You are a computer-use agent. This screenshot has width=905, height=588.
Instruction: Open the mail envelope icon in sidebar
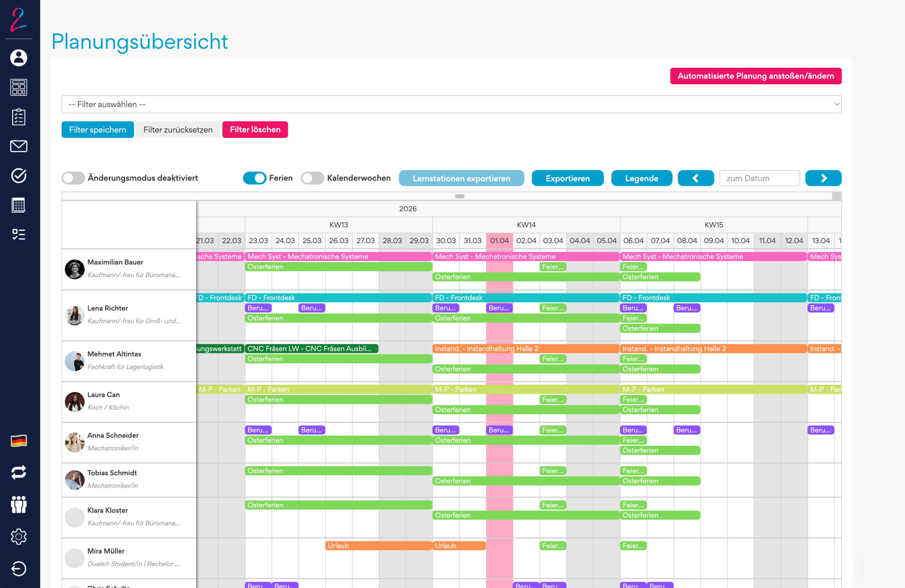pyautogui.click(x=19, y=146)
